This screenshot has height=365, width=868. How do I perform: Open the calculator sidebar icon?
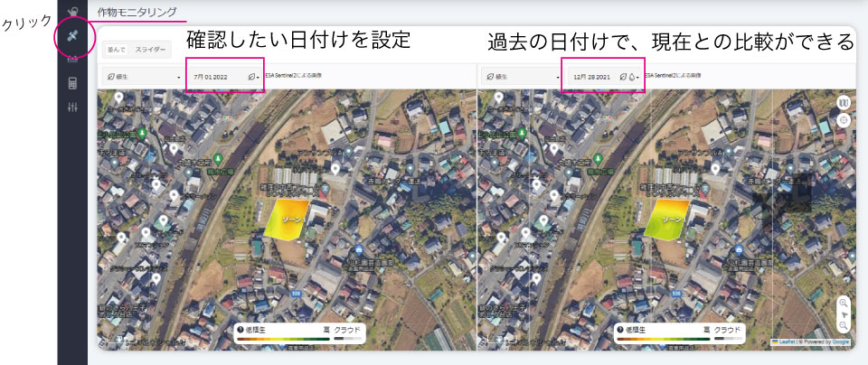72,83
